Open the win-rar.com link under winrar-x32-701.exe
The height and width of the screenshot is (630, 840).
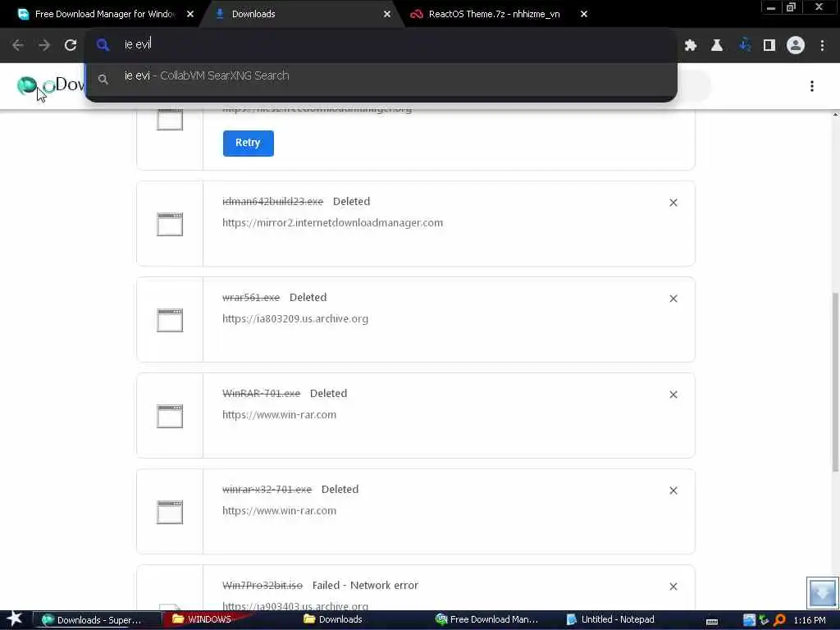pyautogui.click(x=279, y=510)
